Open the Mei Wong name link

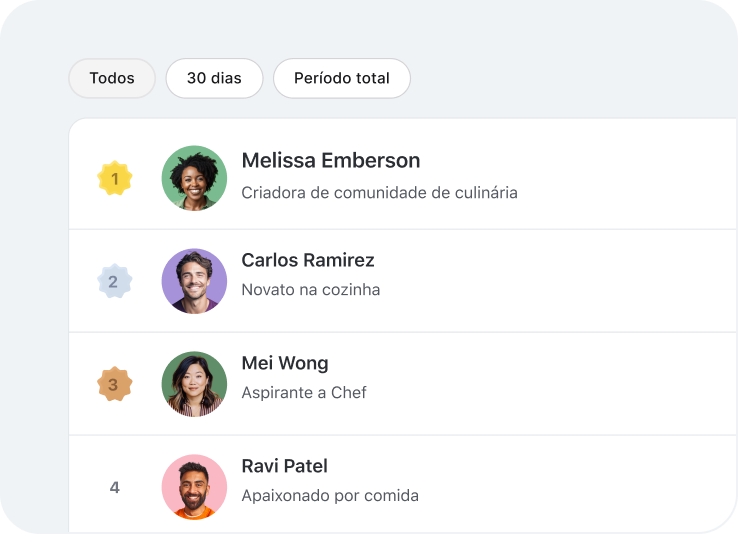[x=285, y=363]
